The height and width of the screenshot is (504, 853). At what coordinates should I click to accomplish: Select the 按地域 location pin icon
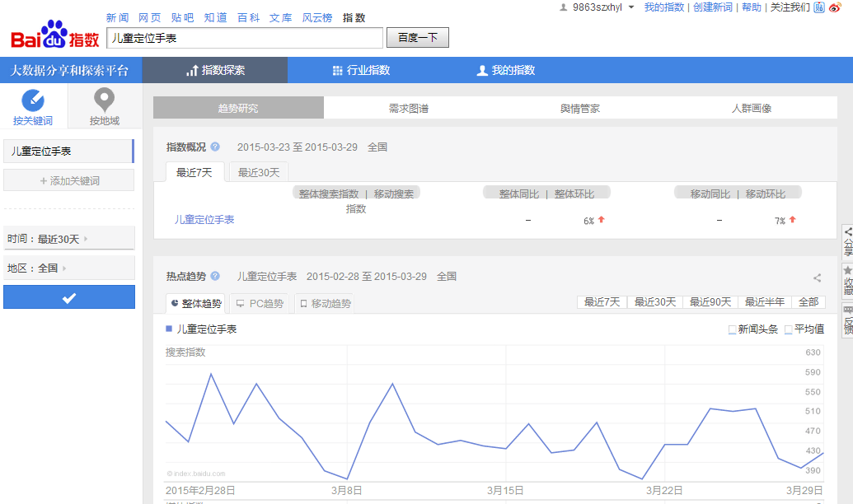pyautogui.click(x=104, y=100)
